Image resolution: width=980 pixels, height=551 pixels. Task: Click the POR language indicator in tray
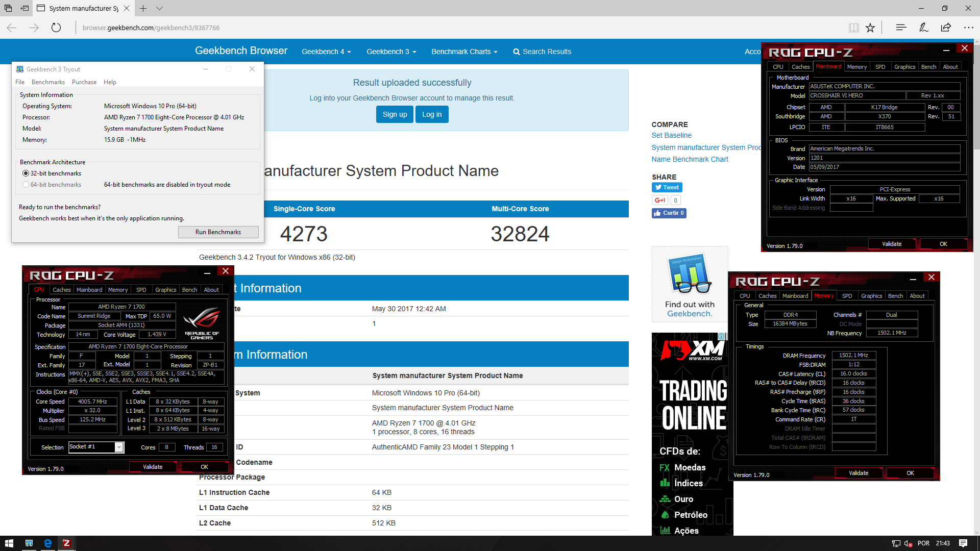click(923, 543)
